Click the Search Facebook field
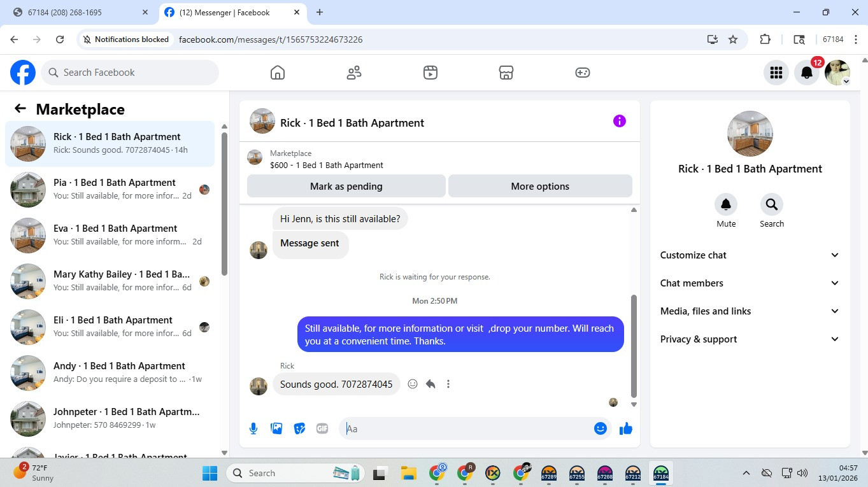The image size is (868, 487). click(x=130, y=73)
